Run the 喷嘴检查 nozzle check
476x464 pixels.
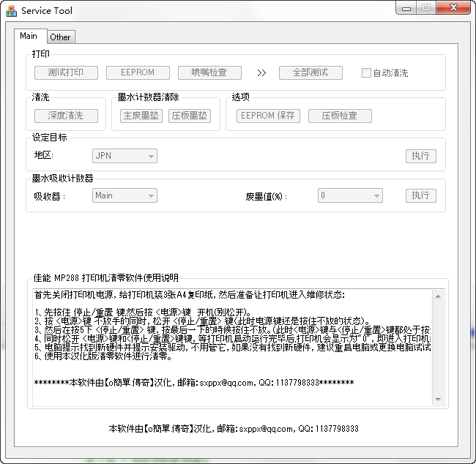(x=209, y=72)
